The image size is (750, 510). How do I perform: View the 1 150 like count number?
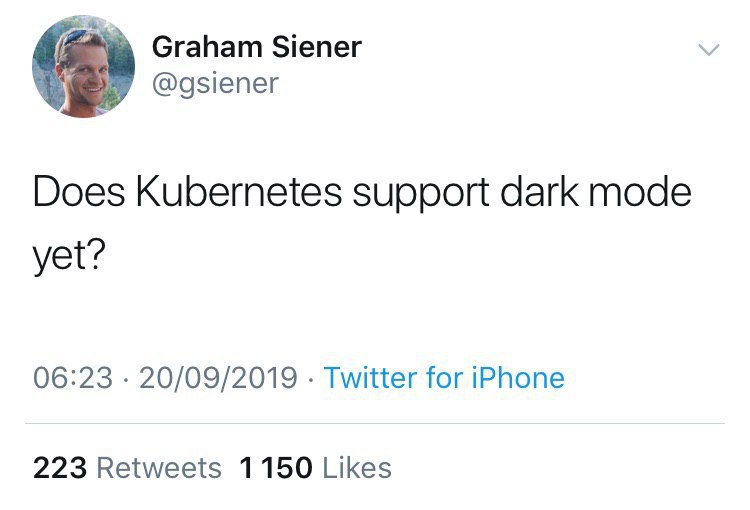277,467
